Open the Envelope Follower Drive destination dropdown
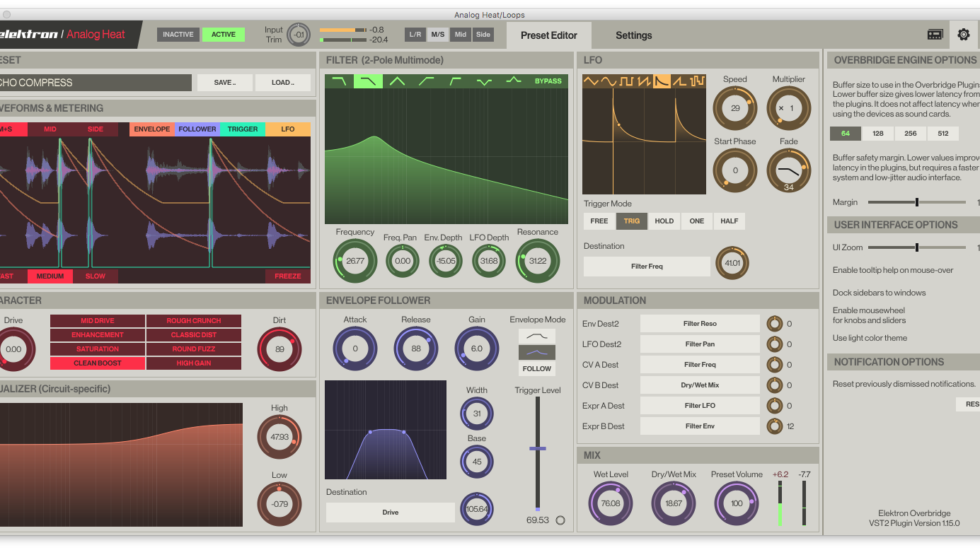The image size is (980, 550). click(x=390, y=513)
